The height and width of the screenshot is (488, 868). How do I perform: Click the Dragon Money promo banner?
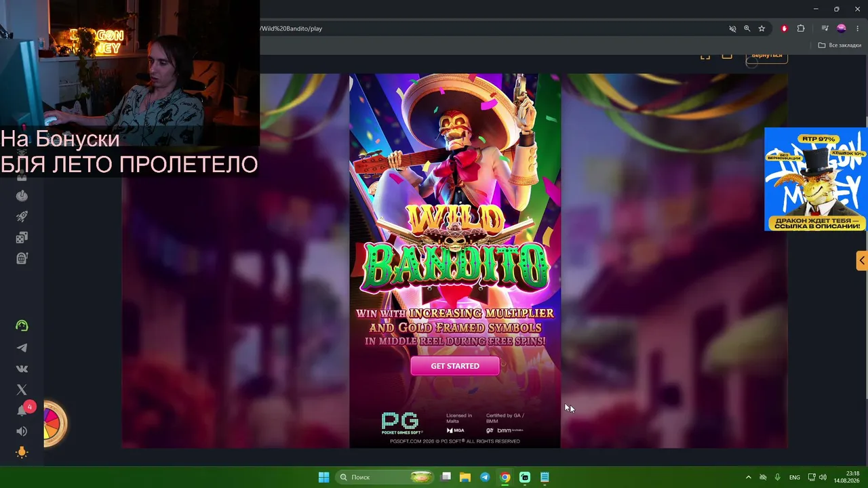[x=816, y=180]
